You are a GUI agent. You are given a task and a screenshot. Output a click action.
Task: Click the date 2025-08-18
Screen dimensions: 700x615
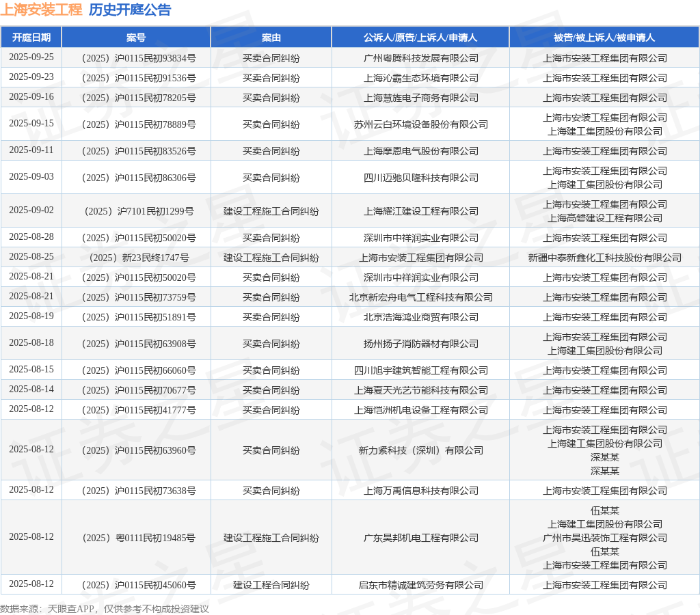pos(31,343)
